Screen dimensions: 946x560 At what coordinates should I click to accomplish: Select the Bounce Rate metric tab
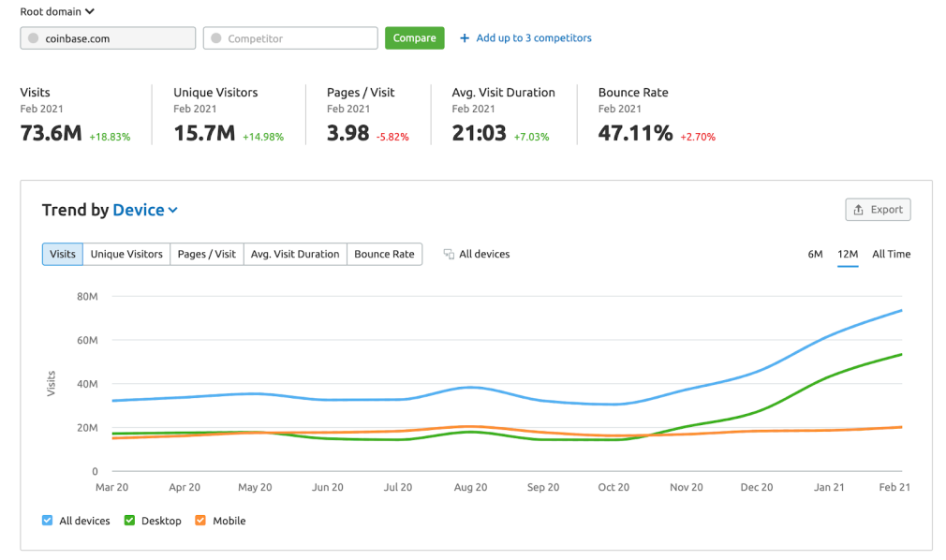point(384,253)
